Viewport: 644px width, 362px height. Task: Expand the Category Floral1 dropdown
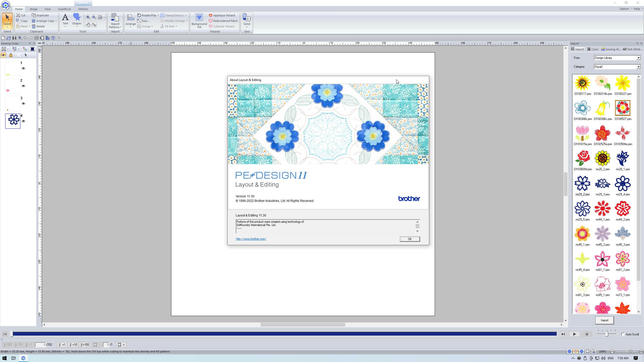pos(638,67)
